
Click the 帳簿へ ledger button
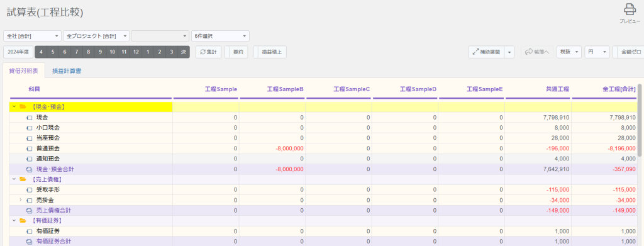click(538, 52)
